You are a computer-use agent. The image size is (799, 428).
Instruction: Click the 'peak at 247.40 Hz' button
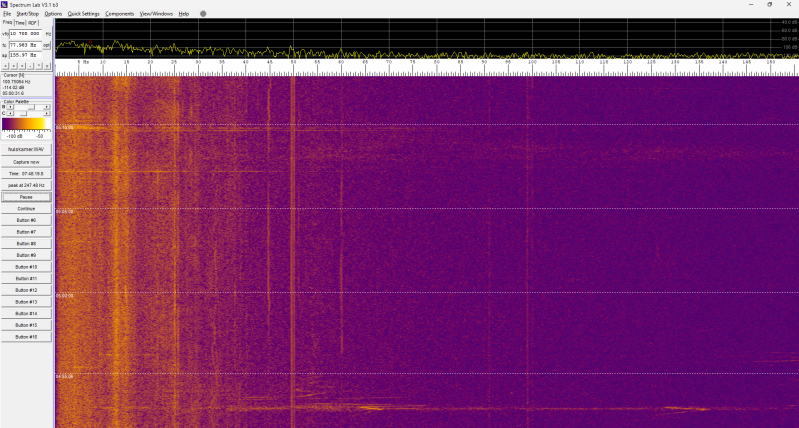26,185
